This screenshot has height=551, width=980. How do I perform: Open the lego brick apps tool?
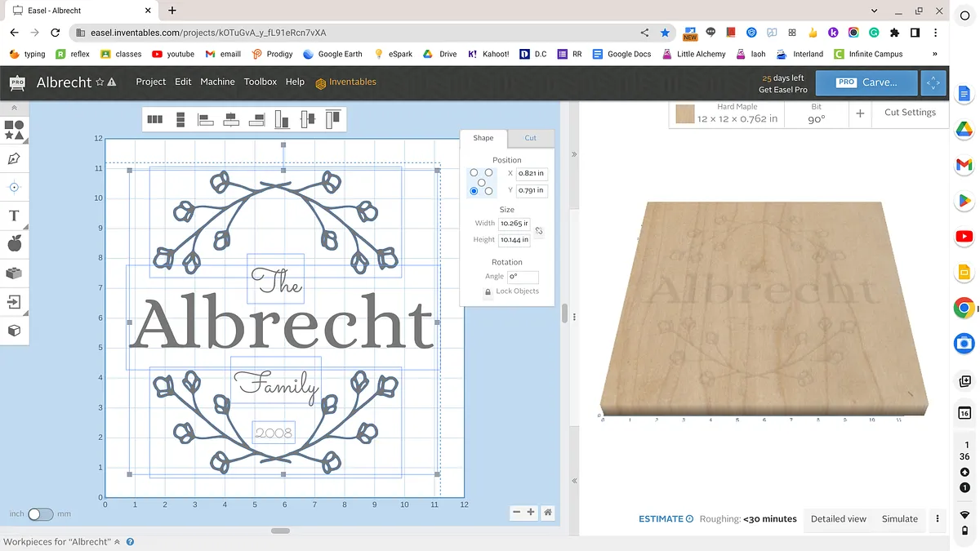click(x=14, y=273)
